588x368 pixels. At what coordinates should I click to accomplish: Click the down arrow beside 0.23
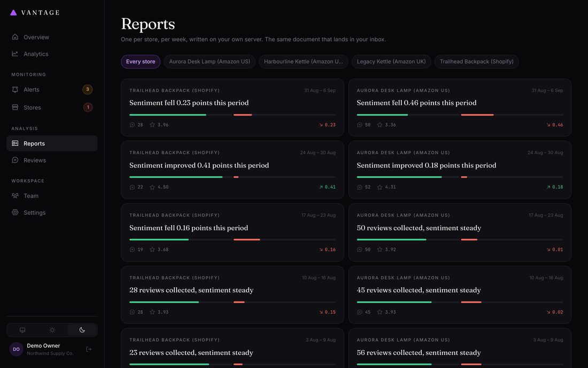click(321, 125)
